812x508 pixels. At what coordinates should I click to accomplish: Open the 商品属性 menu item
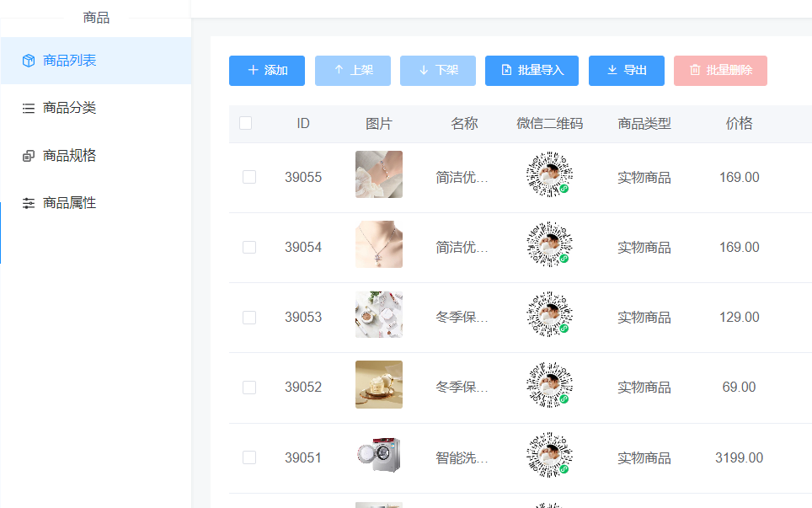[x=96, y=203]
